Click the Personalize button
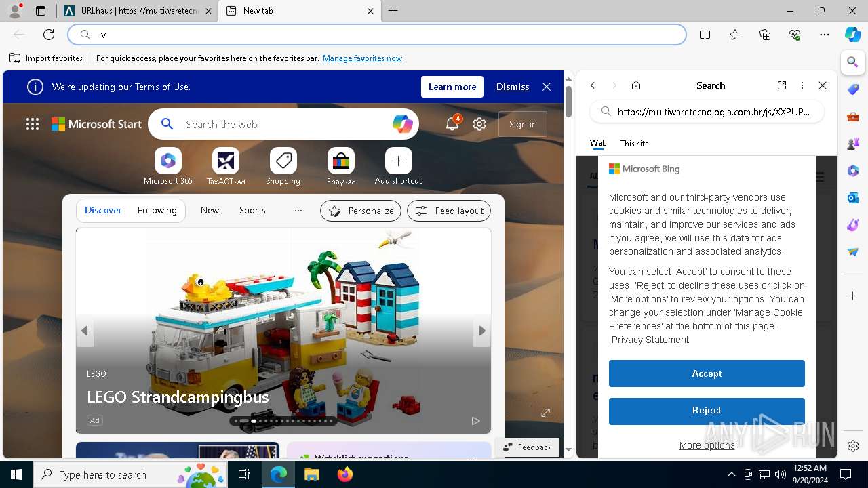868x488 pixels. [361, 211]
